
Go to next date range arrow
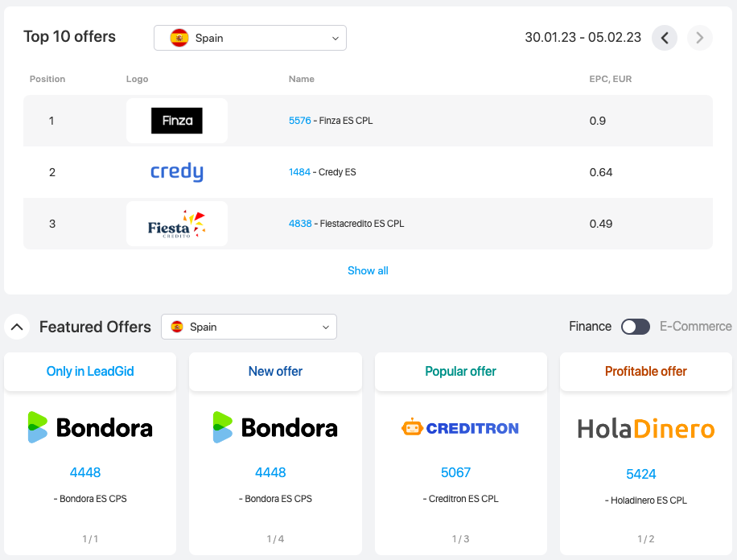click(x=699, y=38)
